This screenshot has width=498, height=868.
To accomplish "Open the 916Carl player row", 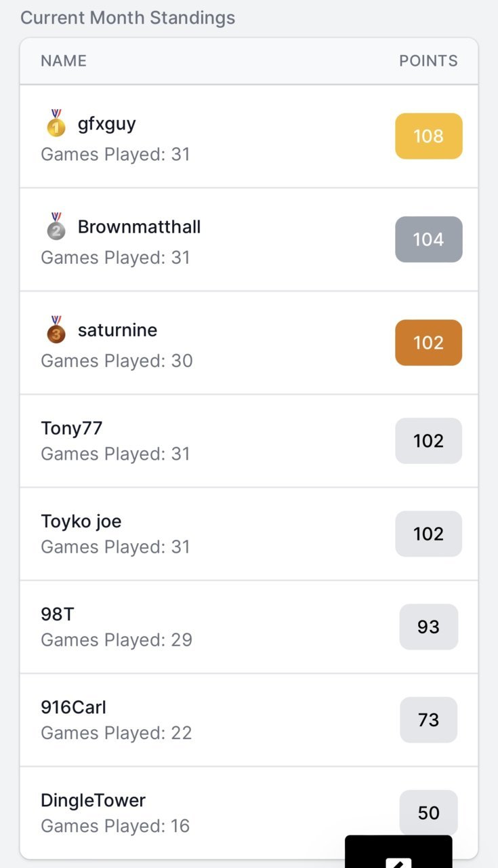I will coord(249,719).
